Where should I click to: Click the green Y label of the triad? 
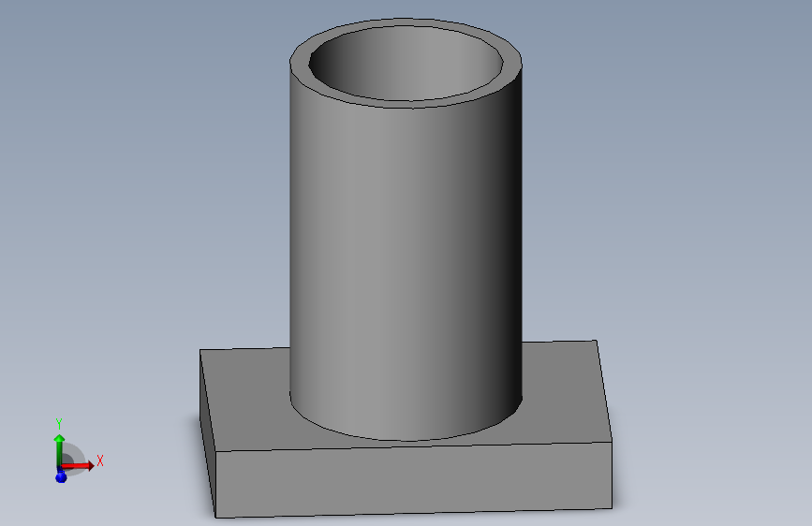(x=58, y=424)
